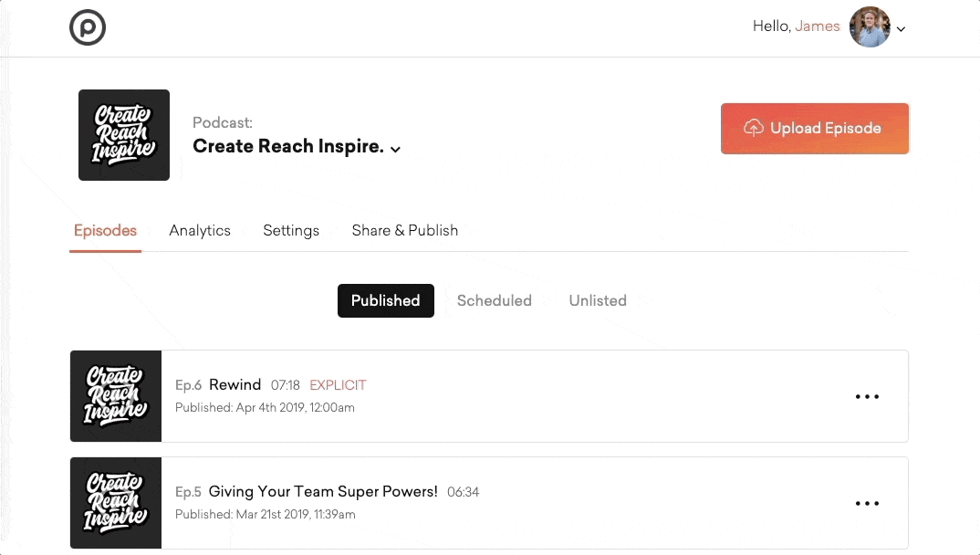Image resolution: width=980 pixels, height=555 pixels.
Task: Click the Upload Episode button
Action: [814, 128]
